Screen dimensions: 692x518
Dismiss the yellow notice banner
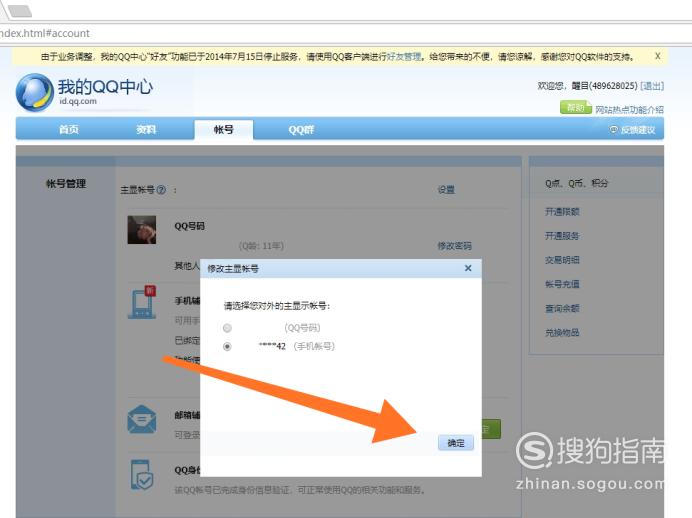[658, 56]
